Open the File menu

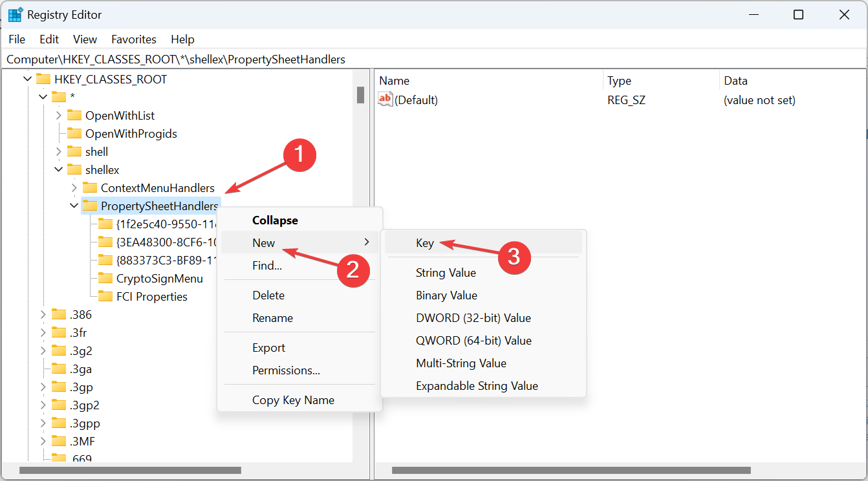[x=17, y=39]
